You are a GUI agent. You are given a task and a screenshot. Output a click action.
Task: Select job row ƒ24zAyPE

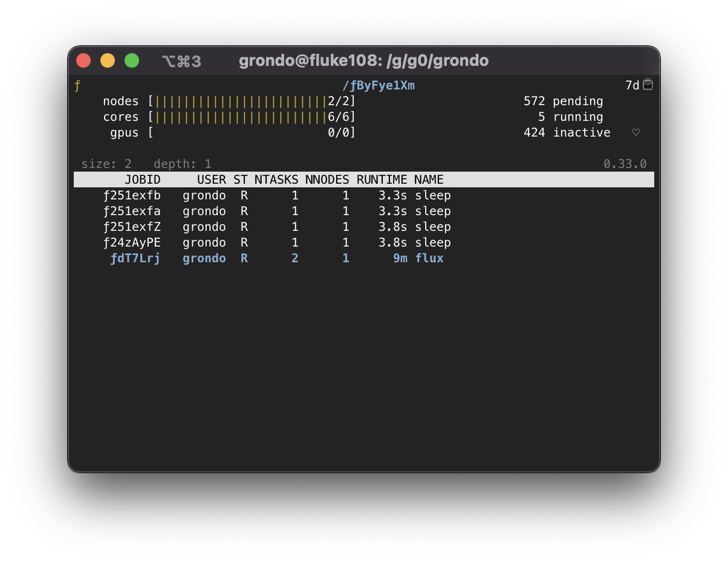tap(364, 243)
